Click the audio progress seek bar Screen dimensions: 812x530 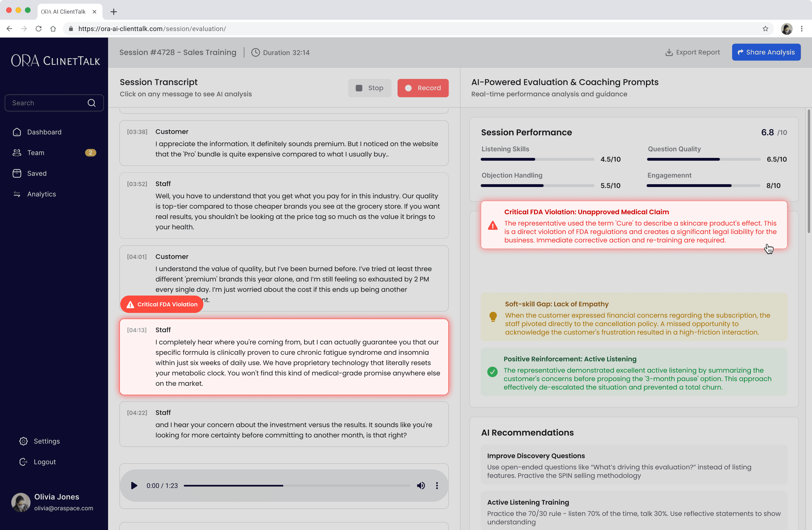(x=296, y=485)
